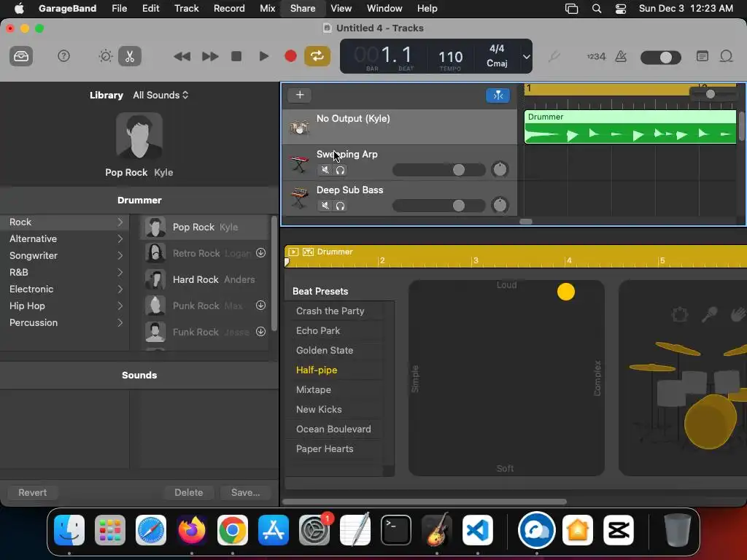Image resolution: width=747 pixels, height=560 pixels.
Task: Select Hard Rock Anders drummer
Action: pyautogui.click(x=204, y=279)
